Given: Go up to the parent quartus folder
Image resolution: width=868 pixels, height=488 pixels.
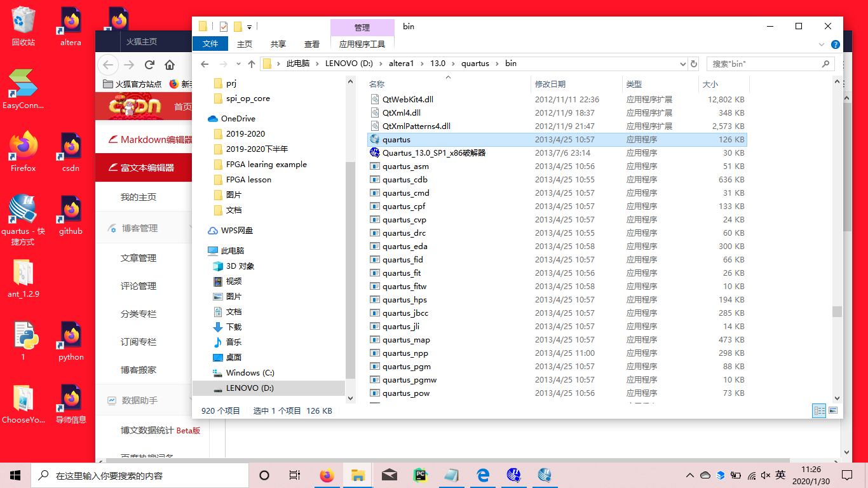Looking at the screenshot, I should [251, 64].
